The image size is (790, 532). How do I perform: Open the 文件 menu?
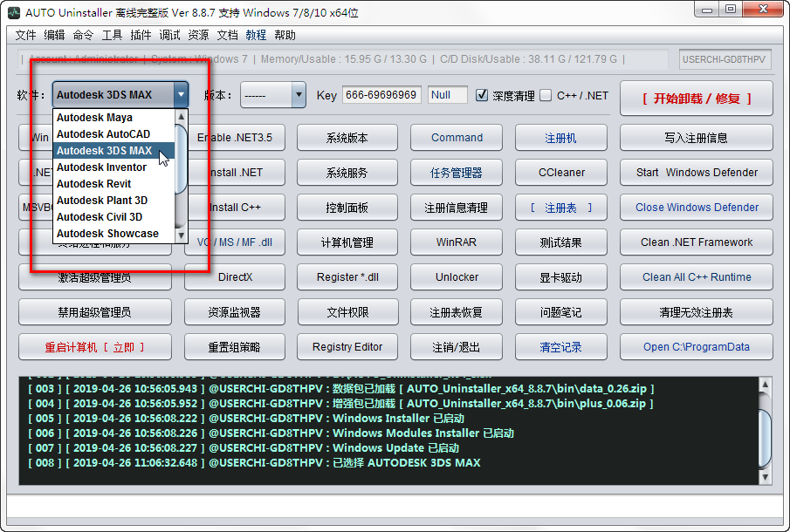click(25, 35)
